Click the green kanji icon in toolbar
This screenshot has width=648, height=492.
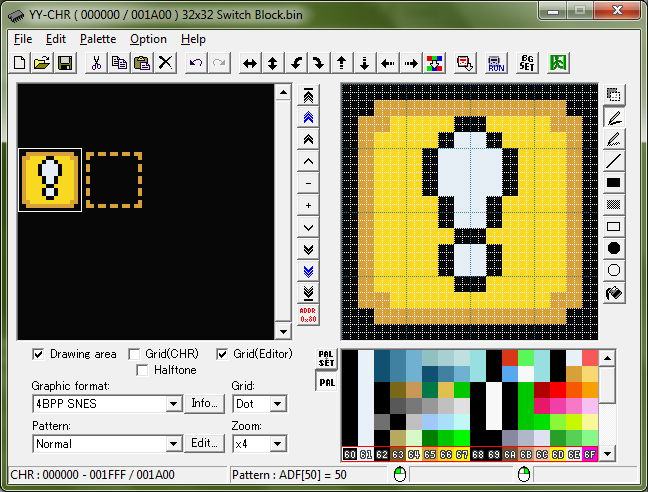tap(558, 63)
